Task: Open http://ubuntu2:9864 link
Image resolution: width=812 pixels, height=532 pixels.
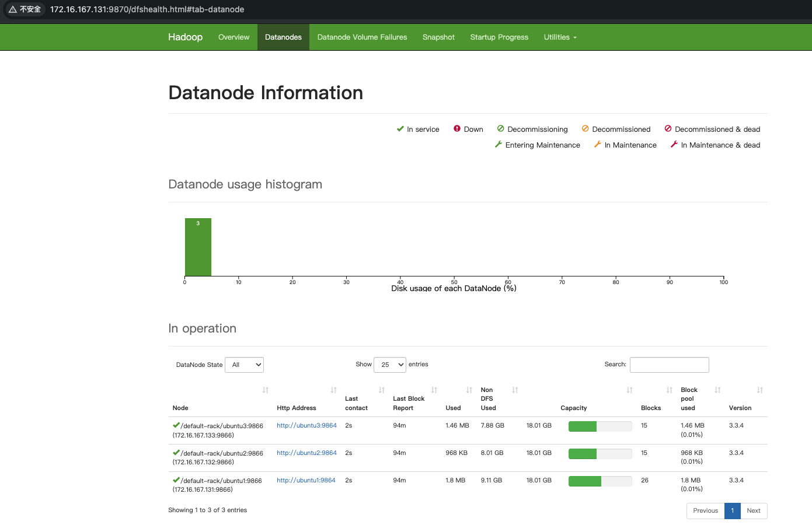Action: (306, 453)
